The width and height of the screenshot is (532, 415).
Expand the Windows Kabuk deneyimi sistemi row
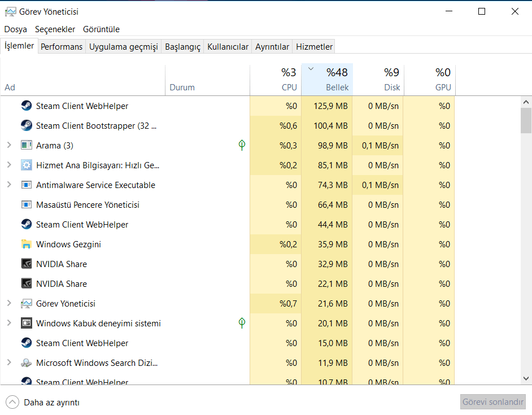[9, 323]
